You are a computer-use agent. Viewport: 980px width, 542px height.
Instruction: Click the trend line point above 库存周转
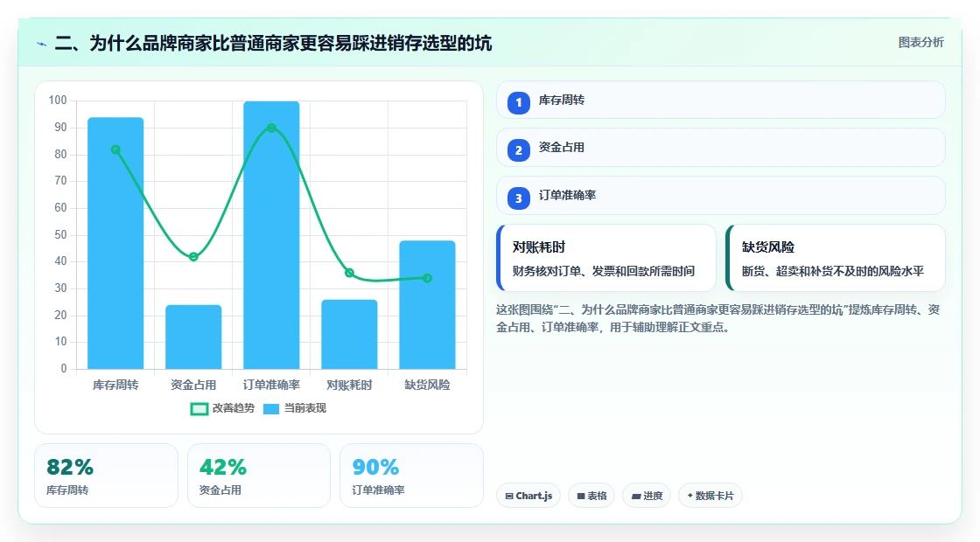coord(115,149)
